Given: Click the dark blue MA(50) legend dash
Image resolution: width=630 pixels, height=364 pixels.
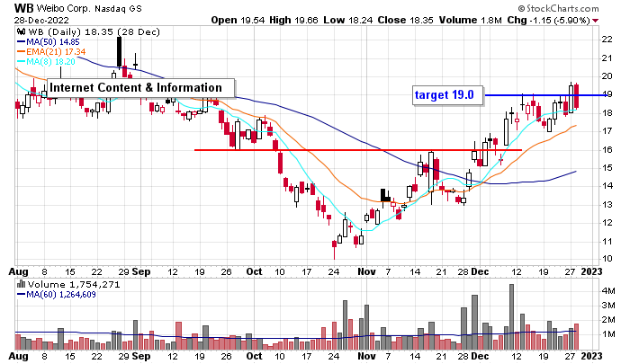Looking at the screenshot, I should click(x=21, y=41).
